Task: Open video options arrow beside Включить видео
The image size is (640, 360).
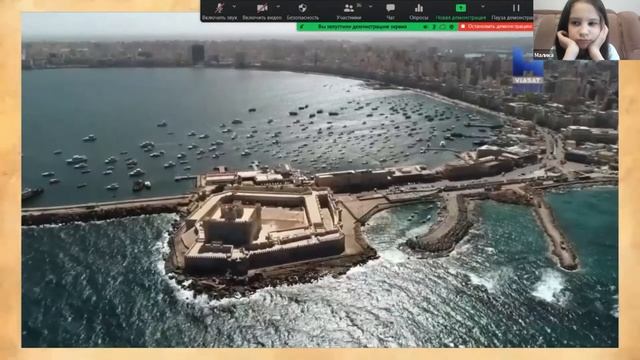Action: pyautogui.click(x=278, y=7)
